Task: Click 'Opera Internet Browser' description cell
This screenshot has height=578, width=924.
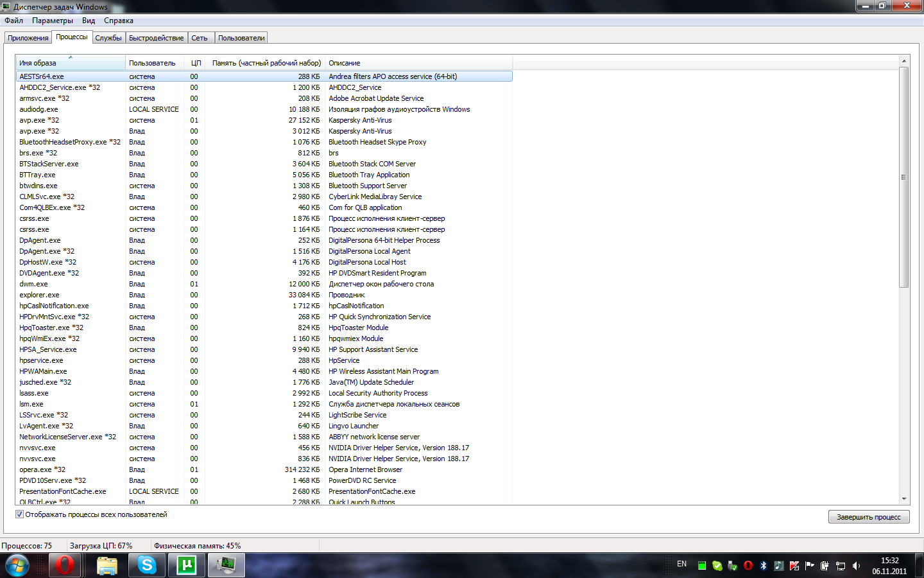Action: [365, 469]
